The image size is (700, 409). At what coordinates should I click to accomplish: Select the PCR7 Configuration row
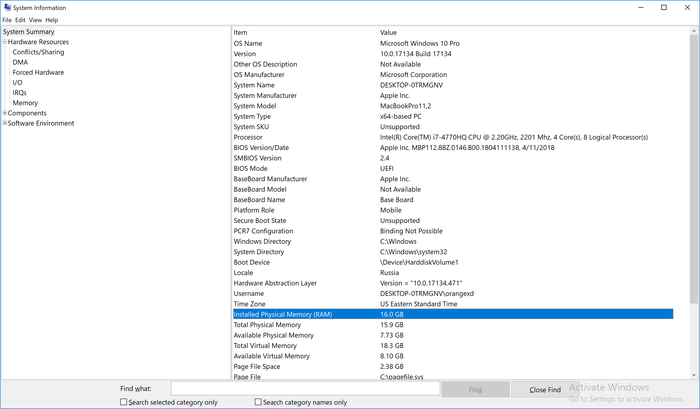[x=453, y=231]
